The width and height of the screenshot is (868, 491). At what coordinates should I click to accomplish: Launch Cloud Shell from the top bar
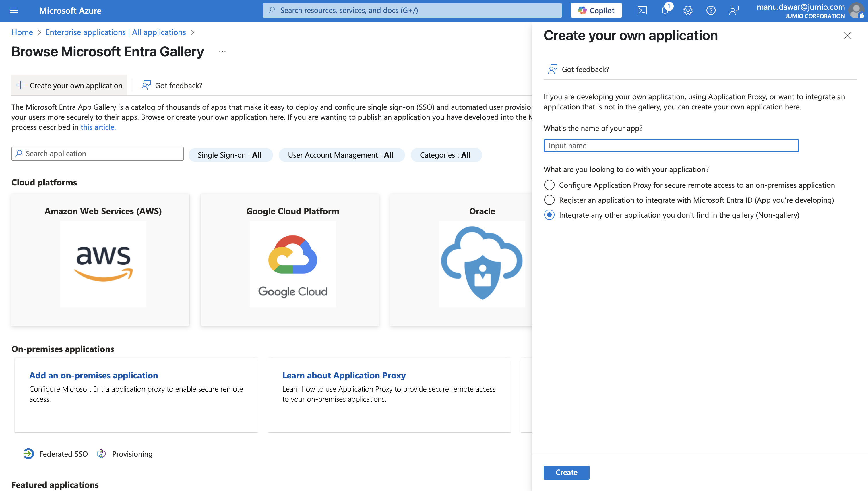[642, 10]
